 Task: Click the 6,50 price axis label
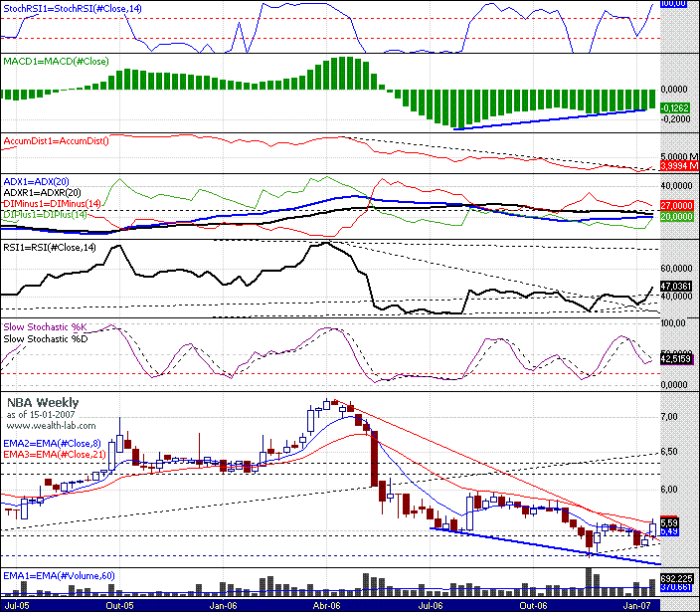coord(669,451)
